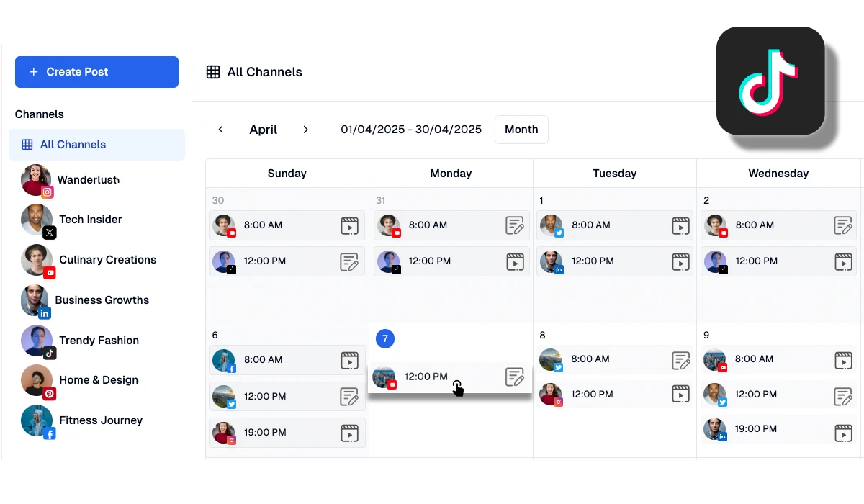This screenshot has width=864, height=504.
Task: Click the day number 30 in Sunday column
Action: click(x=218, y=201)
